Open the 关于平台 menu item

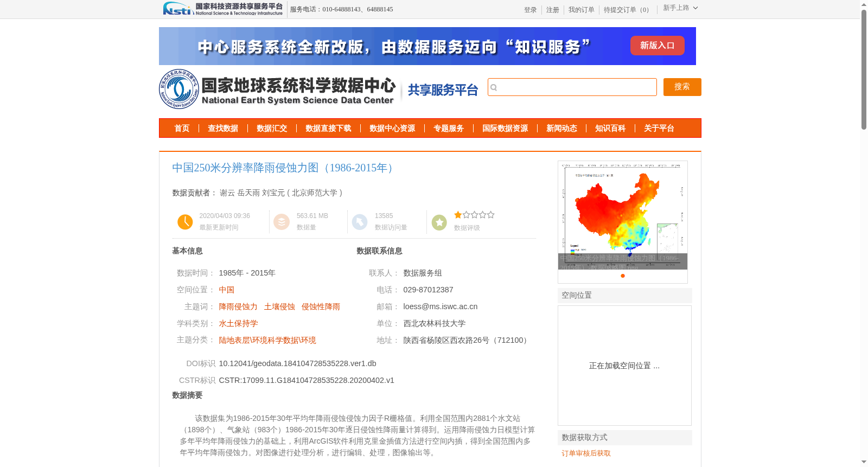click(x=659, y=129)
